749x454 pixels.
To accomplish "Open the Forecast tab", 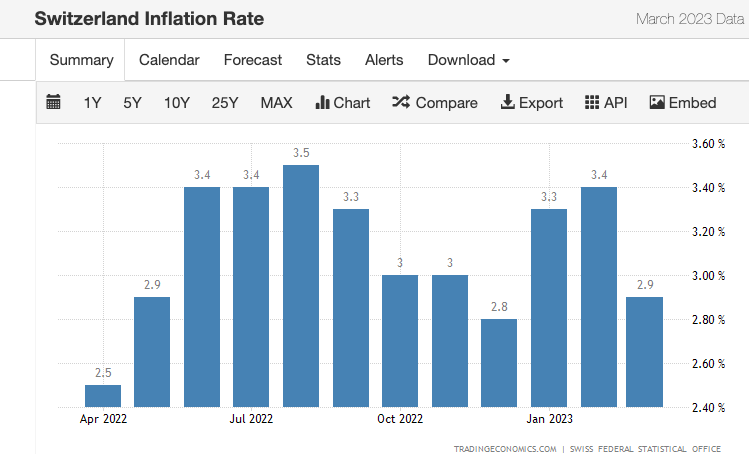I will coord(253,60).
